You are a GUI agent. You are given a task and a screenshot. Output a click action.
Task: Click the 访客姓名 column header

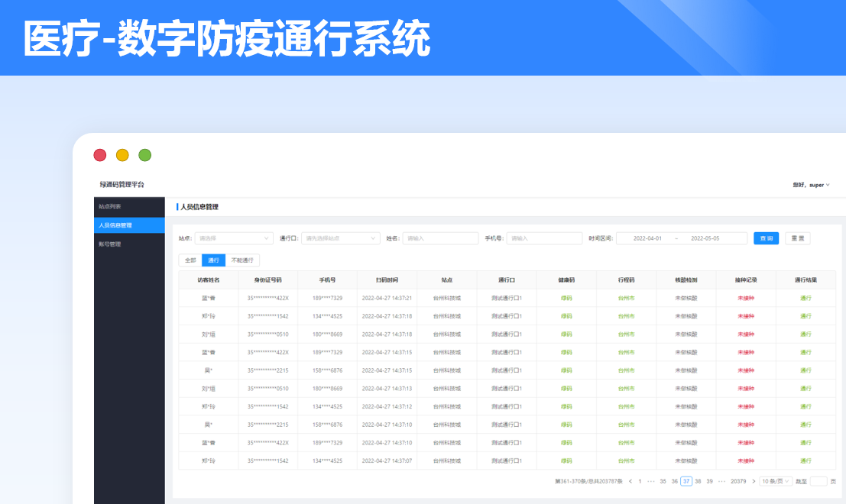pos(209,280)
